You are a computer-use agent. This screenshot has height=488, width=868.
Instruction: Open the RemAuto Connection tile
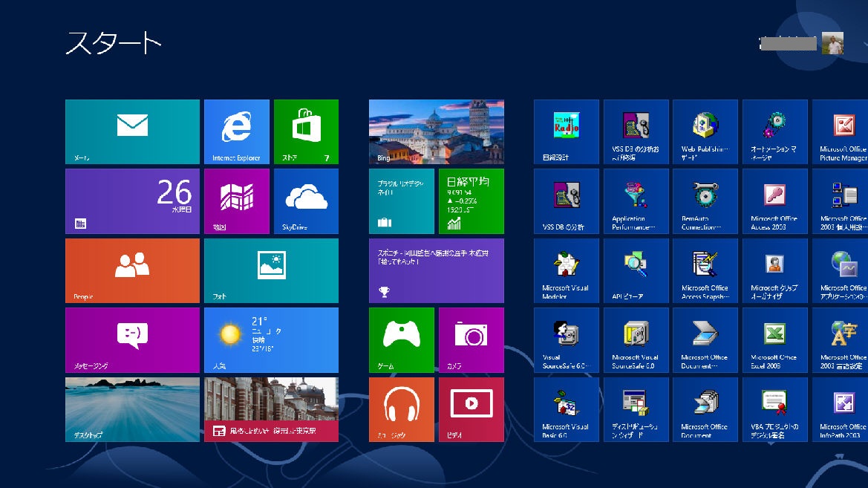point(705,201)
